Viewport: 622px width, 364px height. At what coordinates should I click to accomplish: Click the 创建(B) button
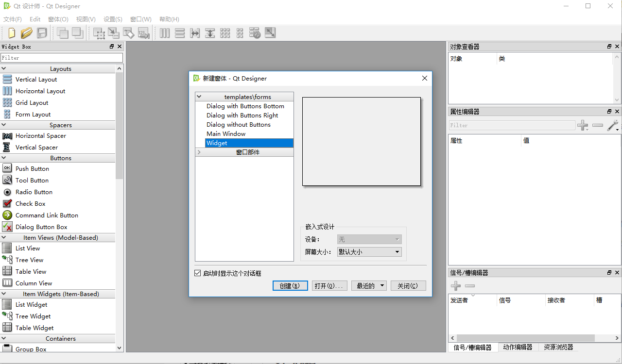tap(290, 285)
